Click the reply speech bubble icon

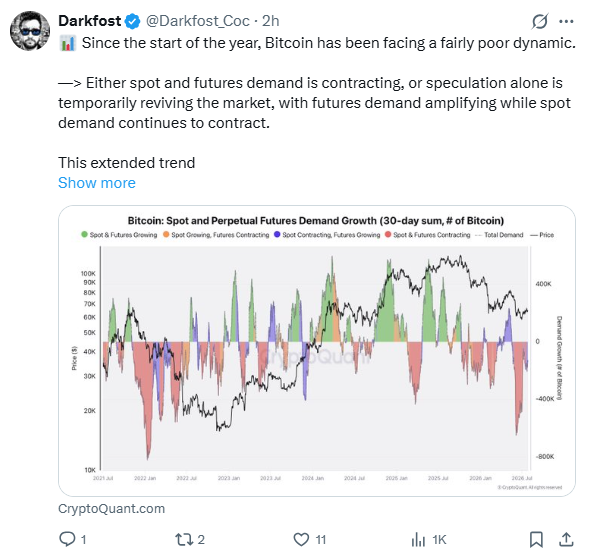coord(67,539)
